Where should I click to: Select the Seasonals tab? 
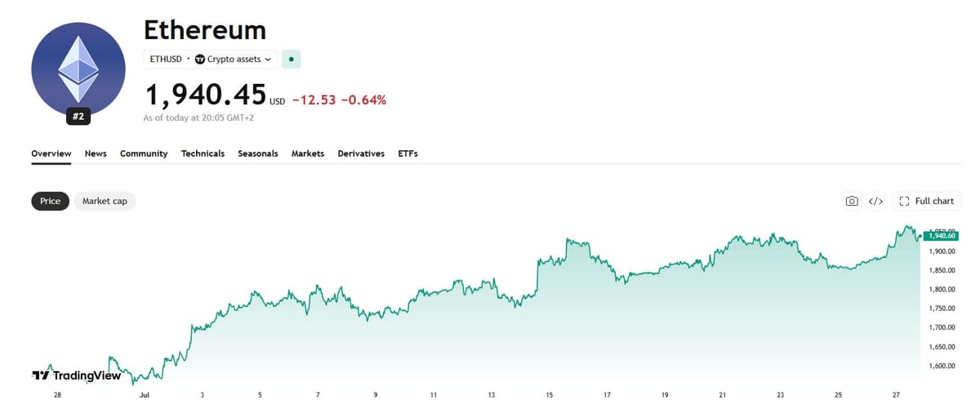click(x=258, y=153)
